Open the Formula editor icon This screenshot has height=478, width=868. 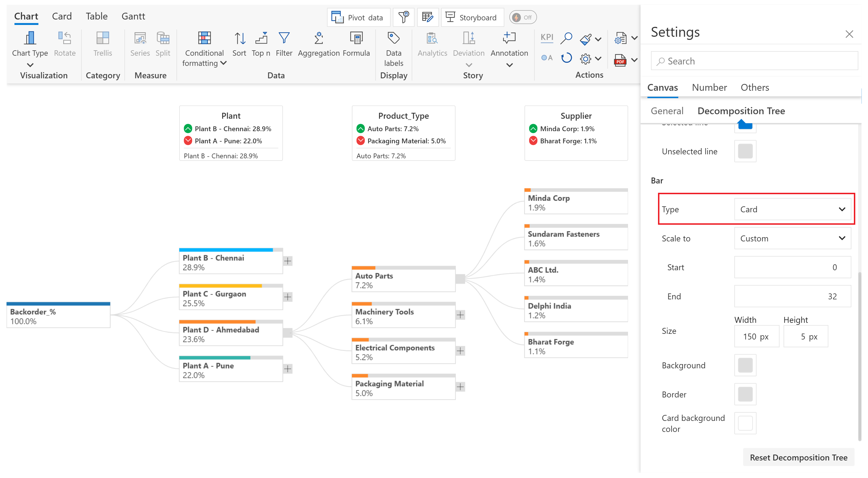[356, 38]
